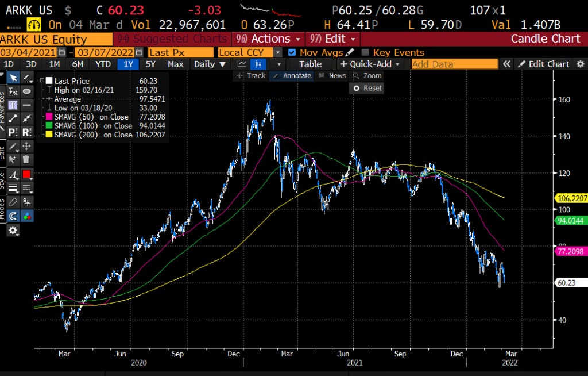Click the Reset button
Viewport: 588px width, 376px height.
[x=367, y=89]
